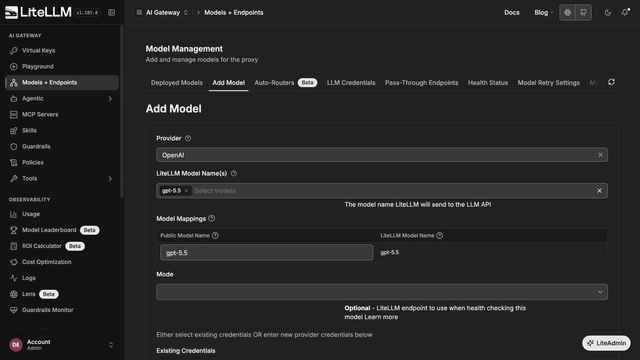The image size is (640, 360).
Task: Click Models + Endpoints breadcrumb
Action: coord(233,13)
